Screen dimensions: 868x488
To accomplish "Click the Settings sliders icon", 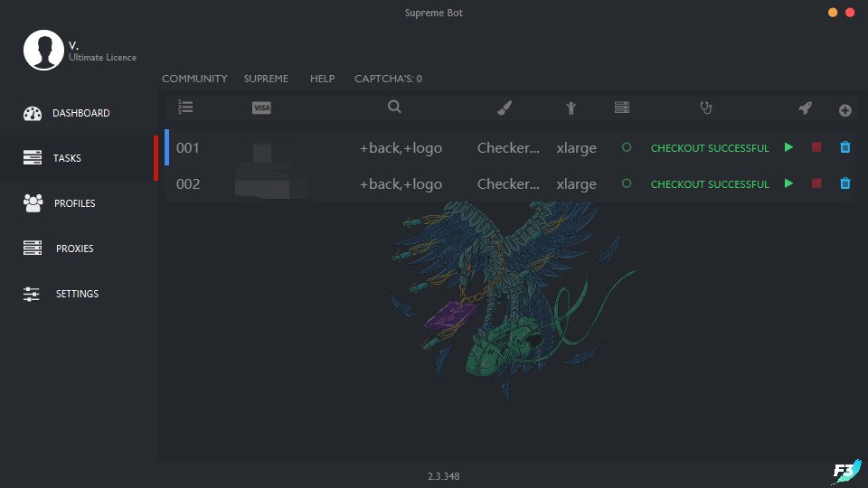I will point(31,294).
